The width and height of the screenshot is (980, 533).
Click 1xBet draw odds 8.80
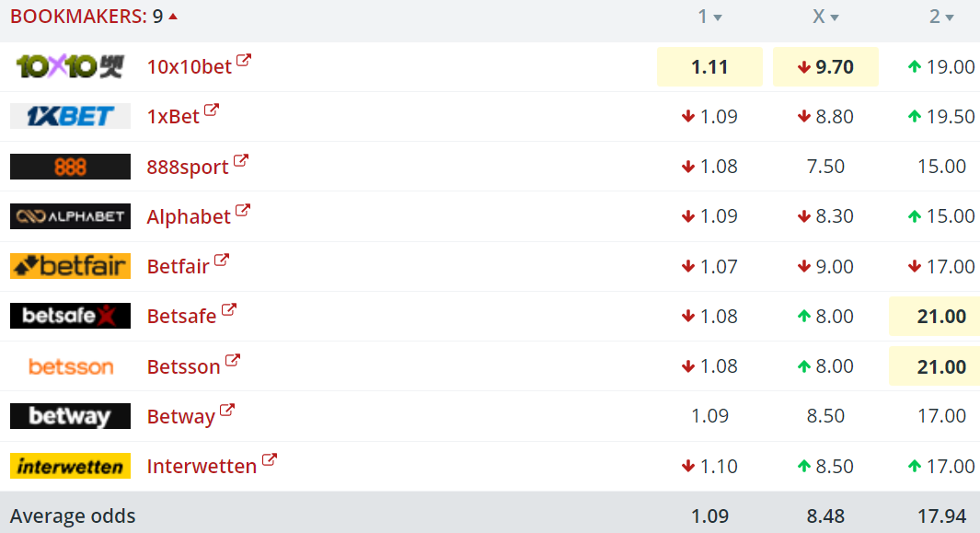pyautogui.click(x=825, y=116)
